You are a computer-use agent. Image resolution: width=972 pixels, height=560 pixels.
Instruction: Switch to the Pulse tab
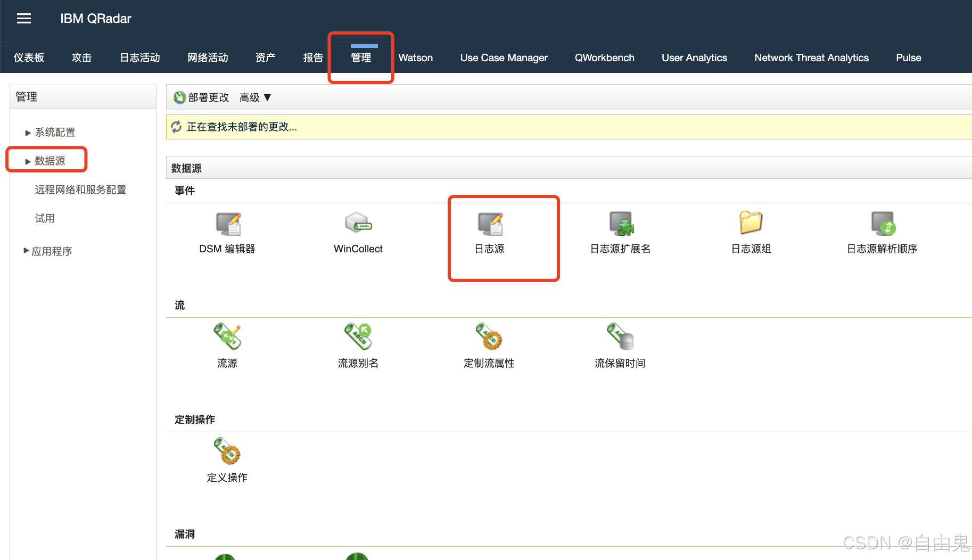coord(908,57)
